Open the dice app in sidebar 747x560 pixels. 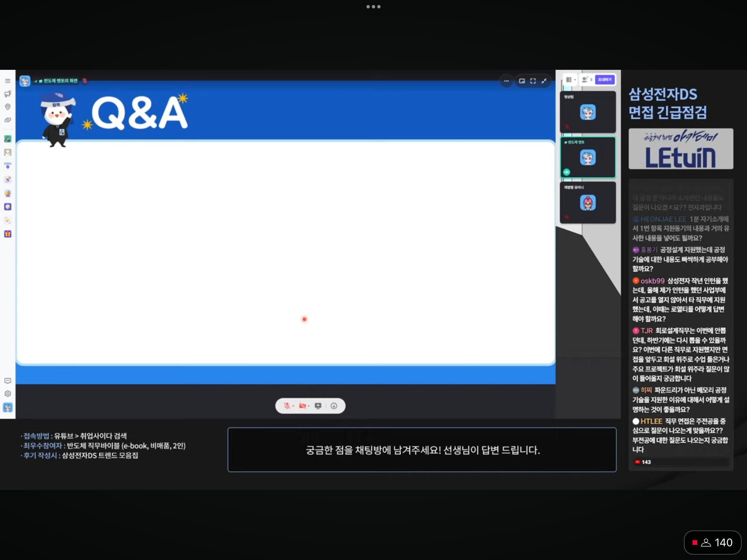click(7, 206)
